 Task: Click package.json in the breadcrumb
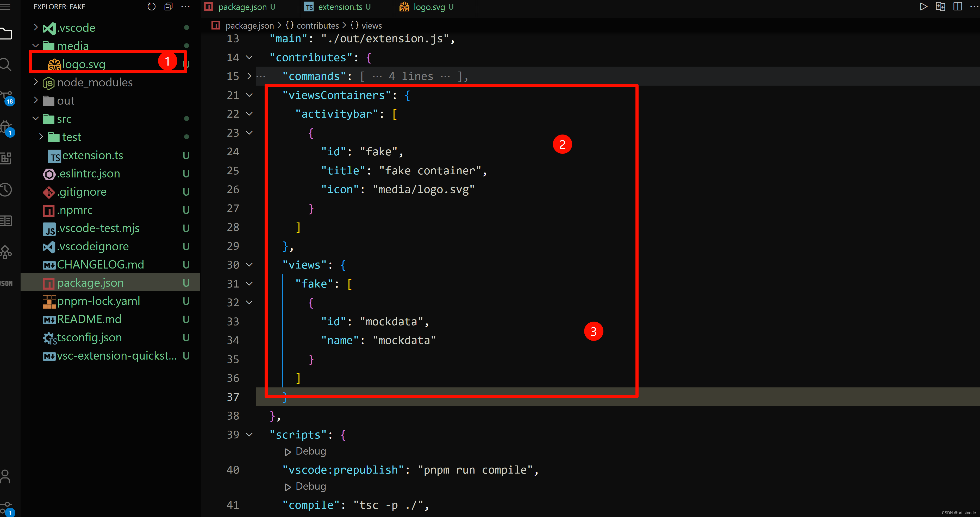[x=249, y=25]
